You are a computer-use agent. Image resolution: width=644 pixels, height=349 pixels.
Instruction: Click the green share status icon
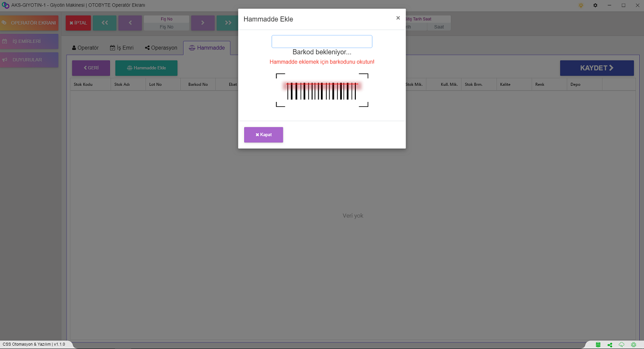coord(610,345)
